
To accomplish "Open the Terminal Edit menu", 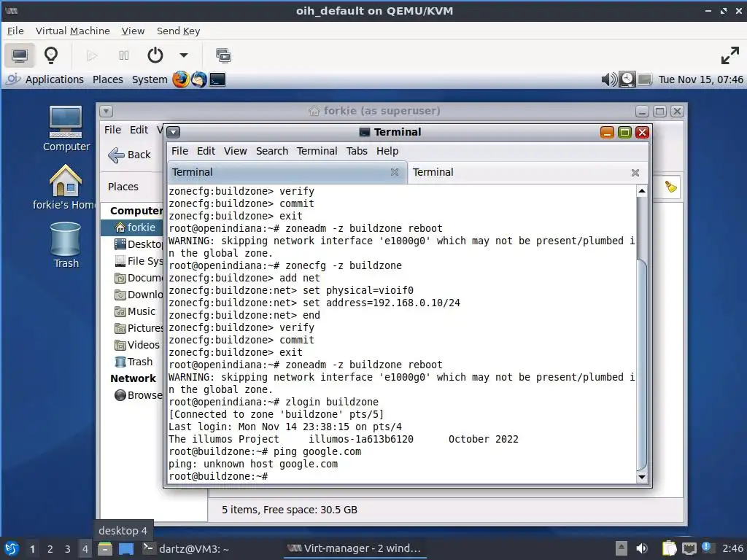I will tap(206, 151).
